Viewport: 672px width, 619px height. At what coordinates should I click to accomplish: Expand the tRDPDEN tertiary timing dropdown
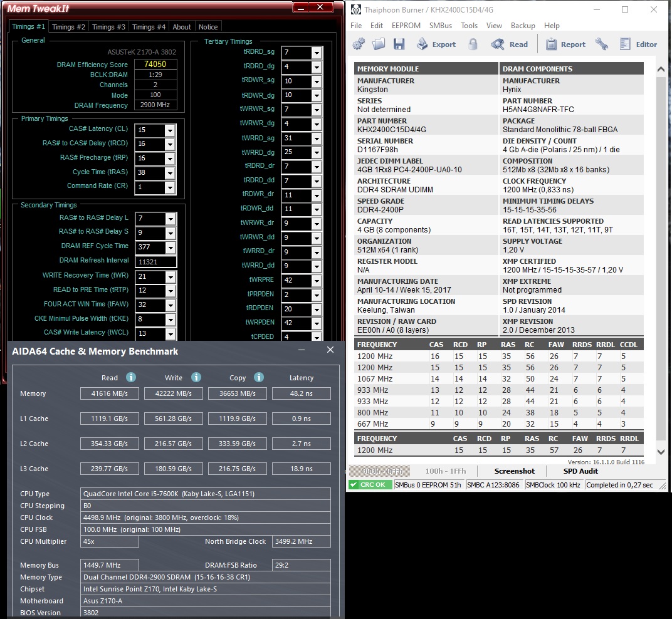[317, 309]
